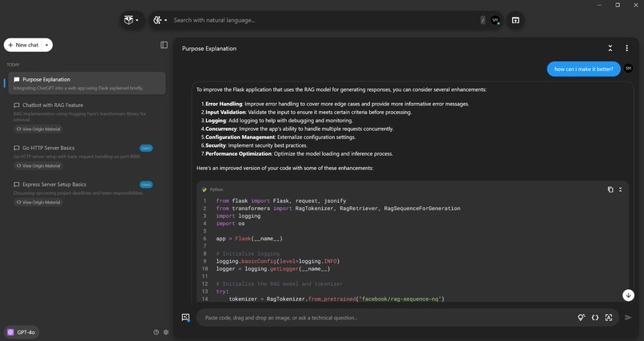Click the Python language label on the code block
644x341 pixels.
(x=217, y=189)
